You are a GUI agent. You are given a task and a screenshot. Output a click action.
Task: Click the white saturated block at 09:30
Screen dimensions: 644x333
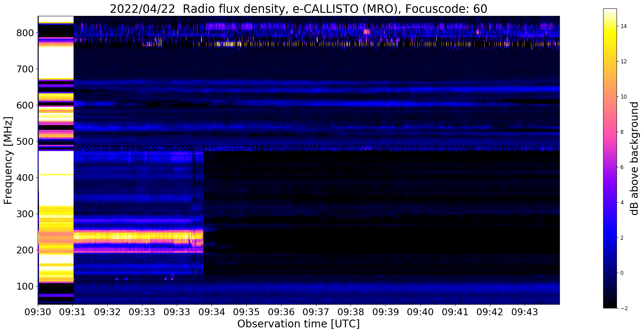(x=56, y=160)
